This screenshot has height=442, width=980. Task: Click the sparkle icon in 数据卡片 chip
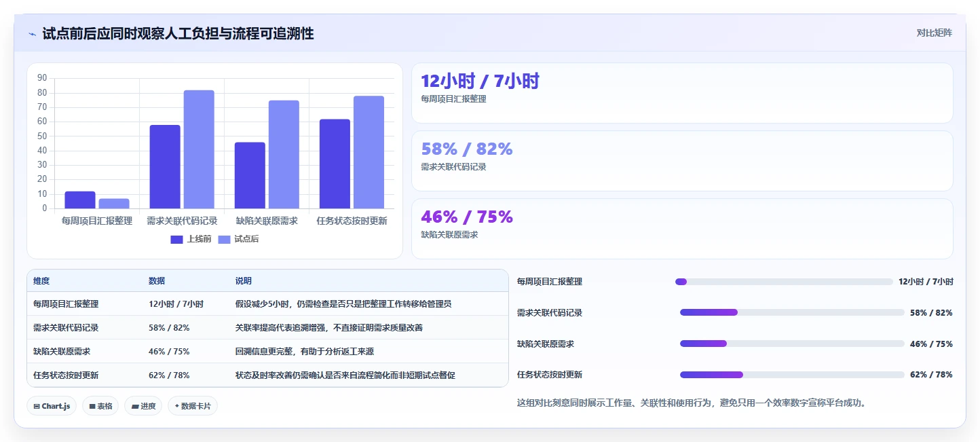click(177, 406)
